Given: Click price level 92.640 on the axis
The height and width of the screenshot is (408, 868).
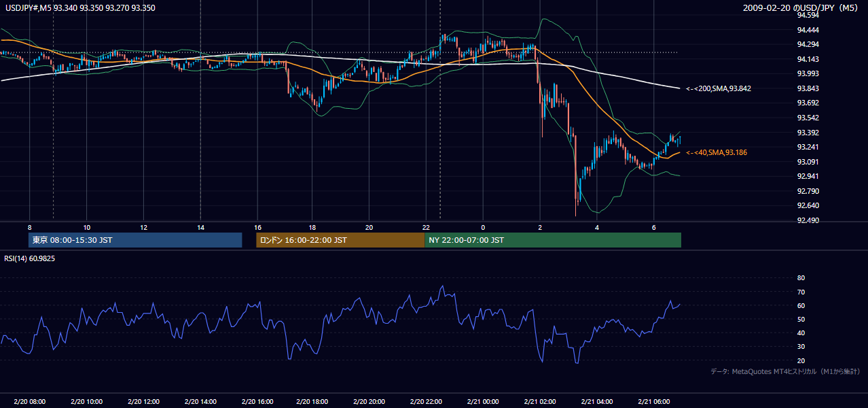Looking at the screenshot, I should pos(808,205).
